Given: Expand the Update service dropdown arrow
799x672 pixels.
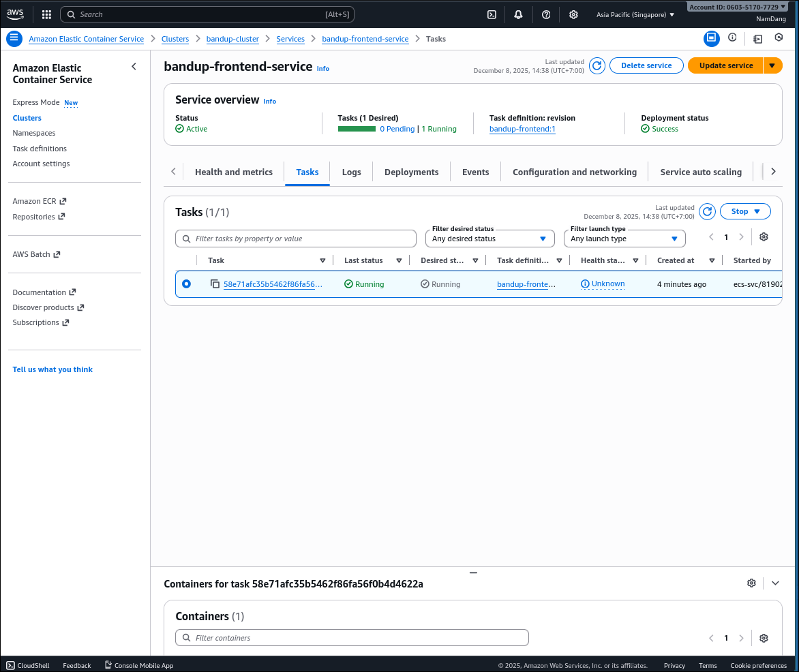Looking at the screenshot, I should [772, 65].
